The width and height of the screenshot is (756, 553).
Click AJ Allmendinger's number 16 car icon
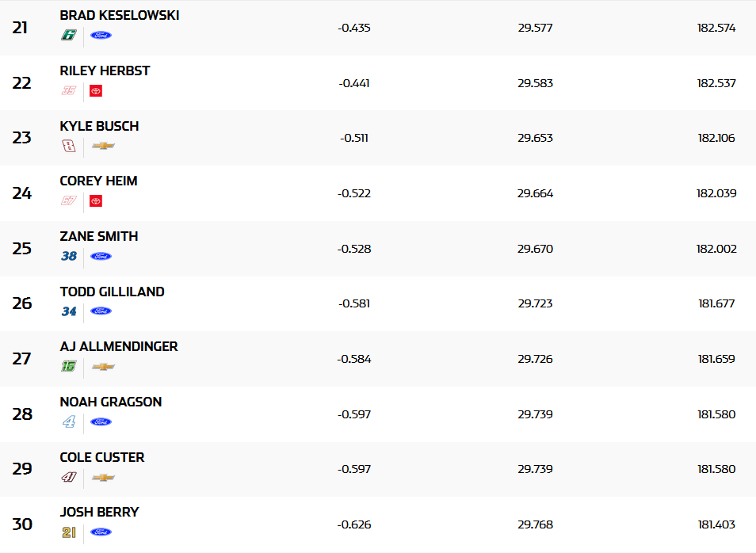pos(69,366)
